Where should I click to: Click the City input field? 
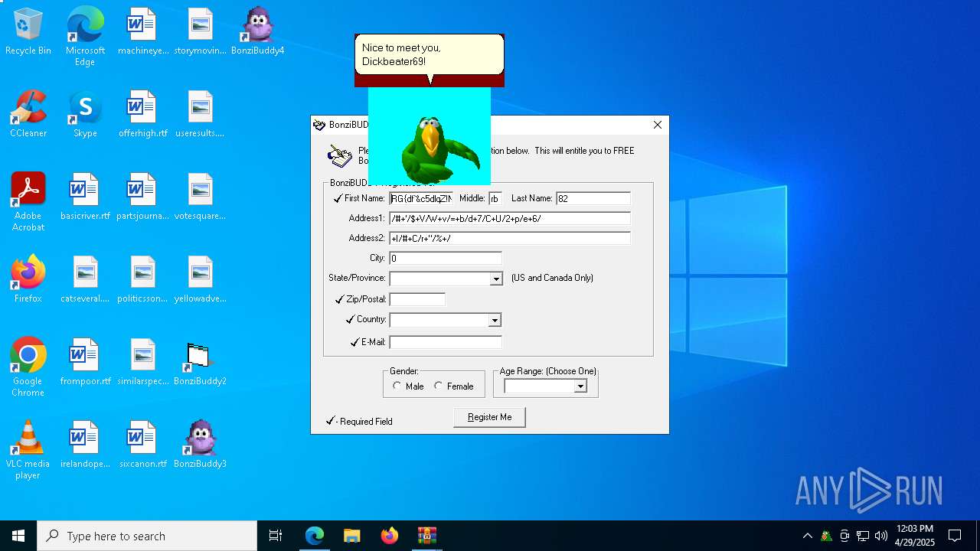[x=446, y=258]
